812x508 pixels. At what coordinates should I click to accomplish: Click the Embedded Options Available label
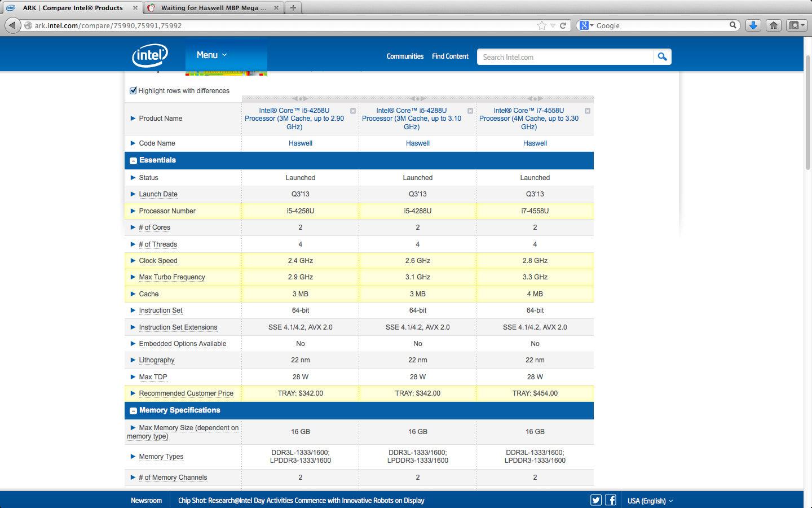pos(183,344)
